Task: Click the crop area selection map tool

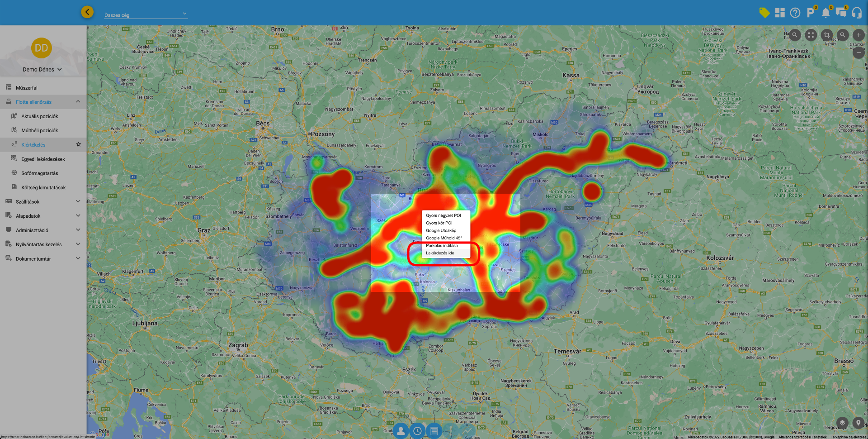Action: (827, 35)
